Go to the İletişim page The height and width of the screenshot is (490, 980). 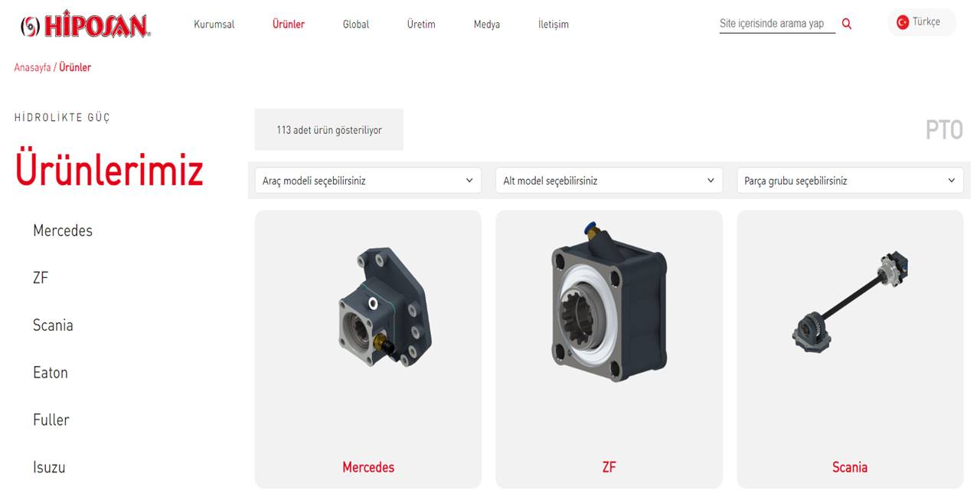(554, 24)
